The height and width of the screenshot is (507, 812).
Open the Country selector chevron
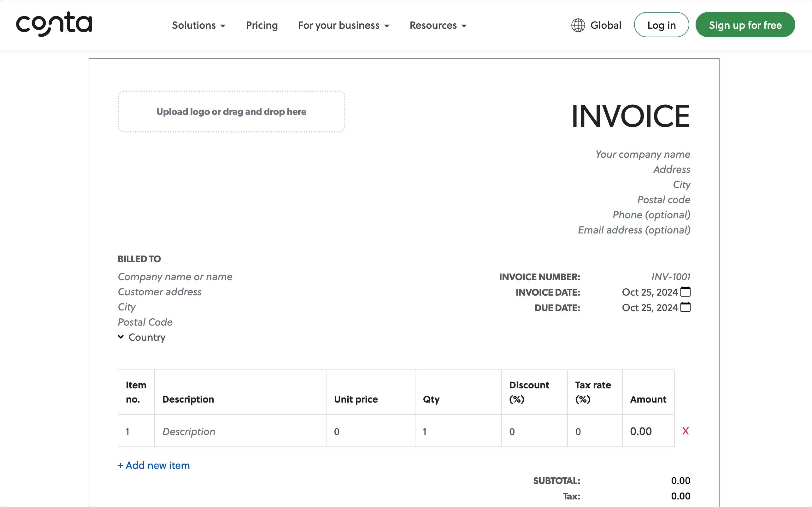click(121, 337)
